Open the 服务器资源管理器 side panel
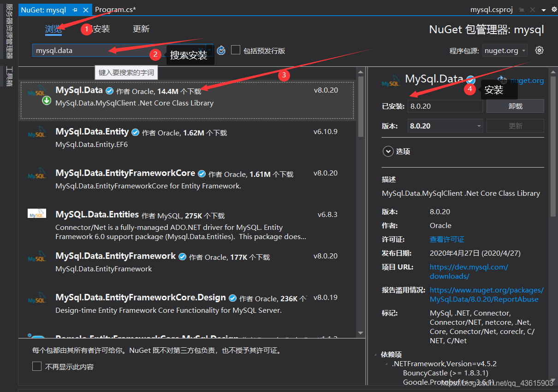The width and height of the screenshot is (558, 392). (9, 31)
